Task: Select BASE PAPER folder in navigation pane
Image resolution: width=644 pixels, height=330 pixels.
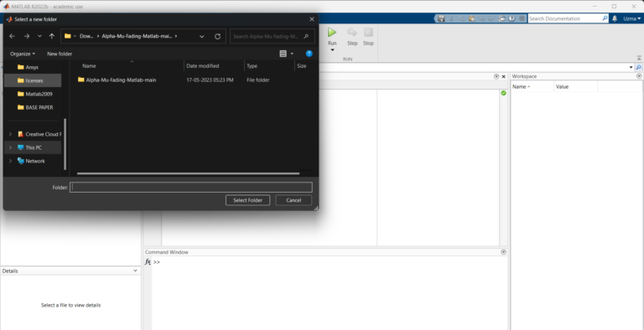Action: 33,107
